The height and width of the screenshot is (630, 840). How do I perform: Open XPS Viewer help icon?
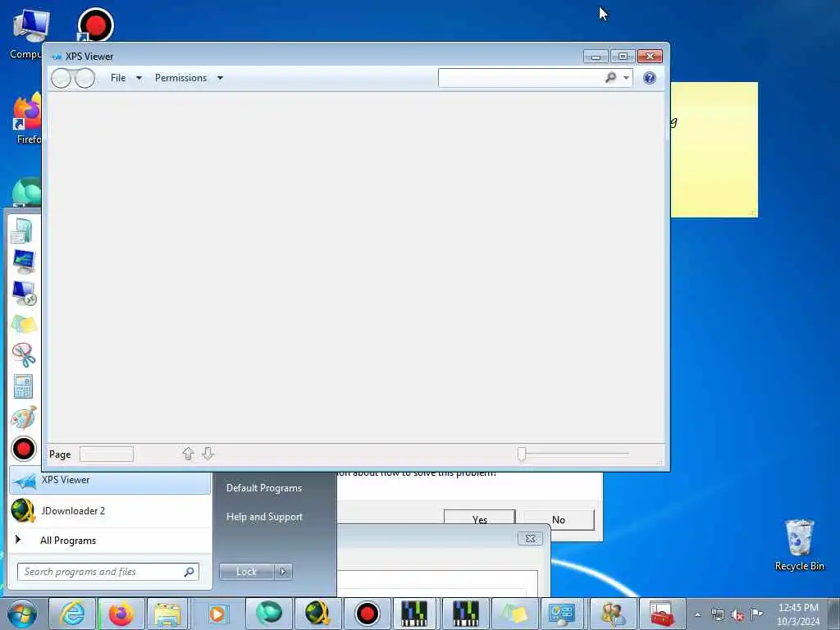pyautogui.click(x=650, y=78)
